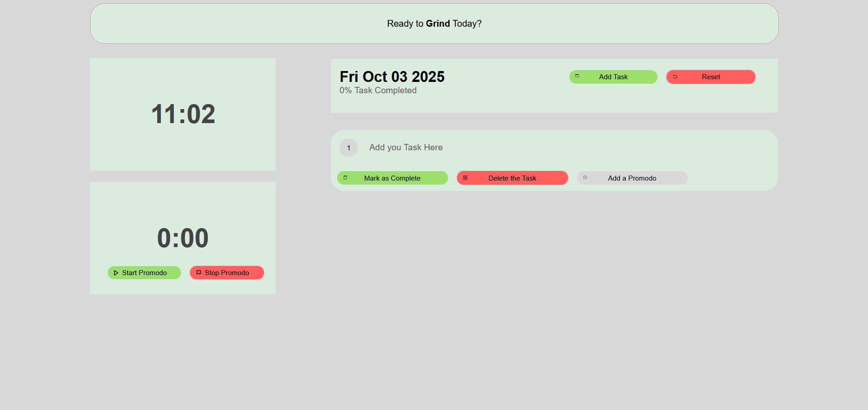Click the clock icon on Add a Promodo
868x410 pixels.
[585, 178]
